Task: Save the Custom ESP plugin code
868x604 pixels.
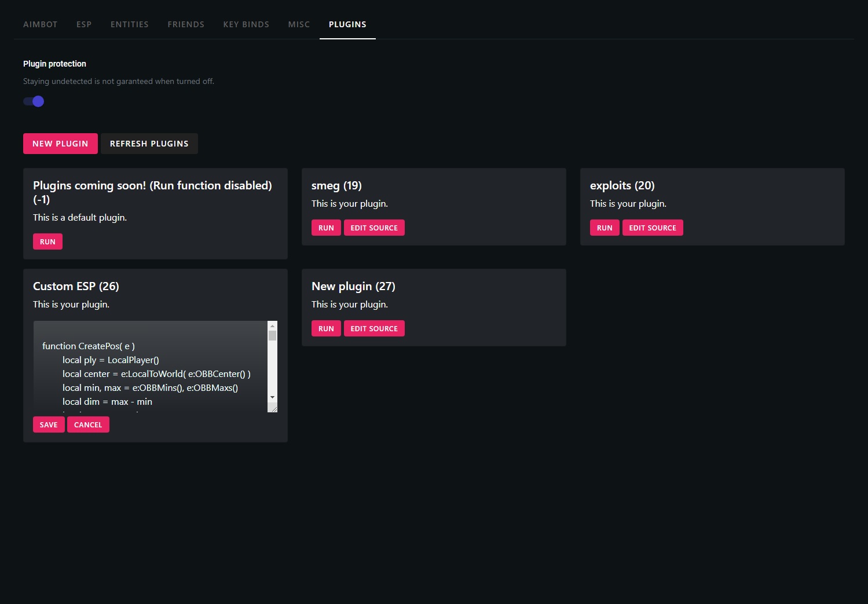Action: [x=49, y=424]
